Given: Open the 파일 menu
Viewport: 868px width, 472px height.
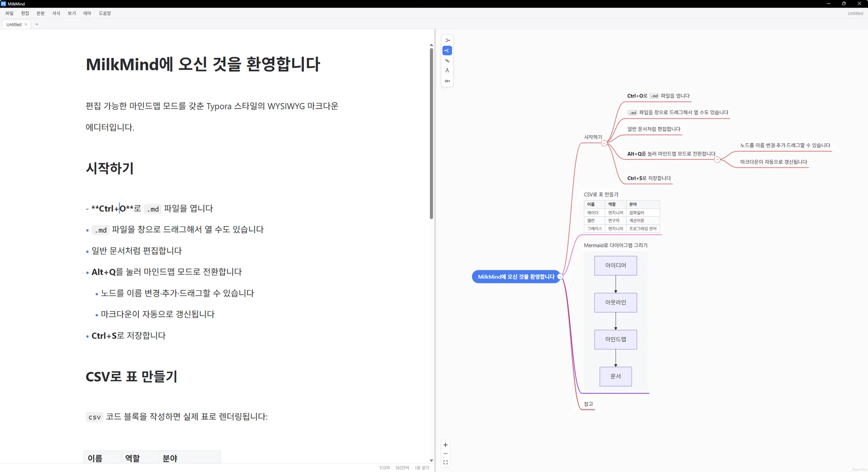Looking at the screenshot, I should click(x=9, y=13).
